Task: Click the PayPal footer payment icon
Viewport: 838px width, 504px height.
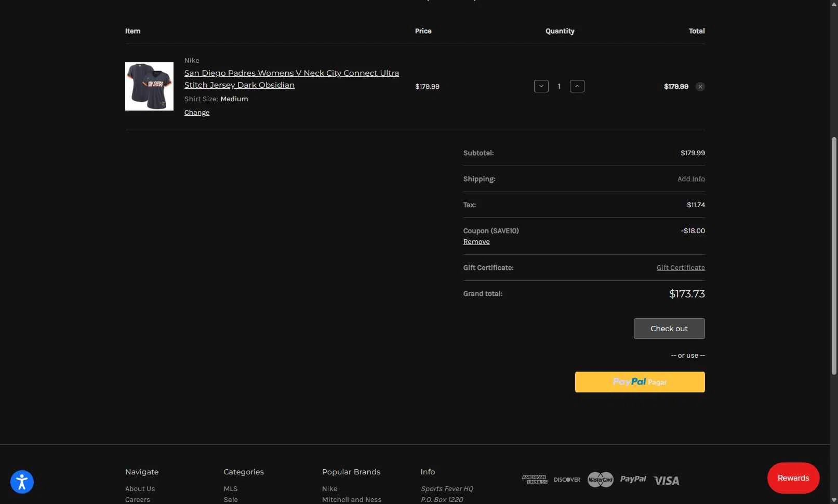Action: [633, 479]
